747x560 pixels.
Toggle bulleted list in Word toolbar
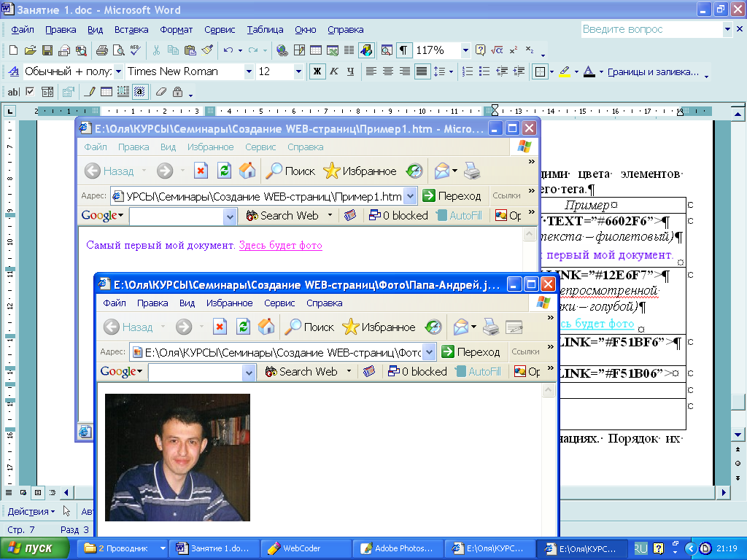[484, 71]
